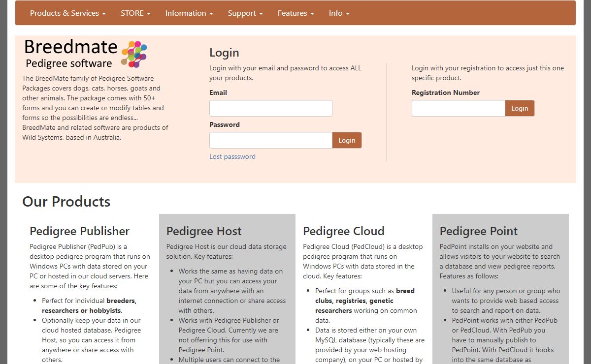Select the Pedigree Host heading
Viewport: 591px width, 364px height.
point(204,231)
